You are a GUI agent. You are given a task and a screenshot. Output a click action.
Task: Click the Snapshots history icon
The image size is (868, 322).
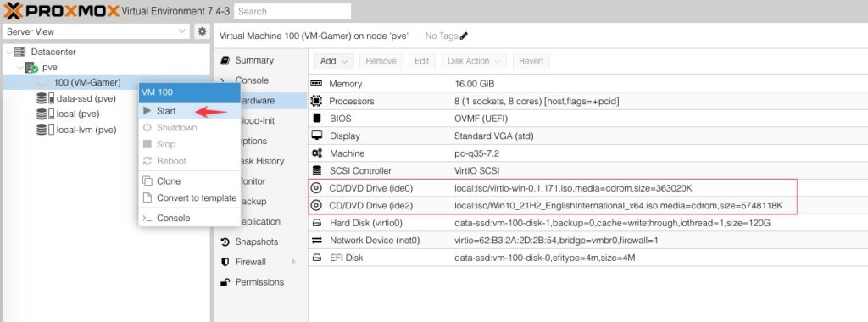pyautogui.click(x=225, y=241)
